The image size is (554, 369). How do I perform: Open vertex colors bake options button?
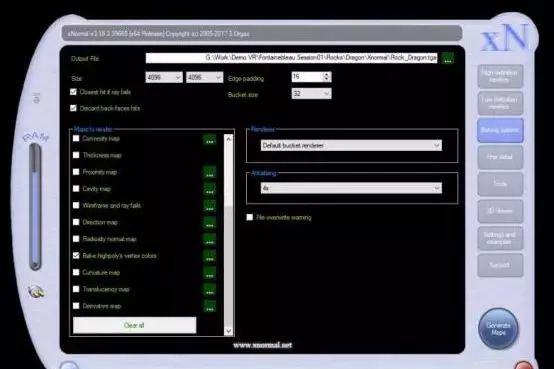point(210,256)
